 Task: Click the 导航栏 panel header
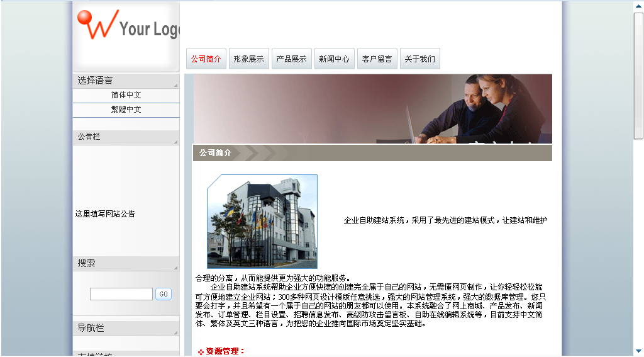coord(126,328)
